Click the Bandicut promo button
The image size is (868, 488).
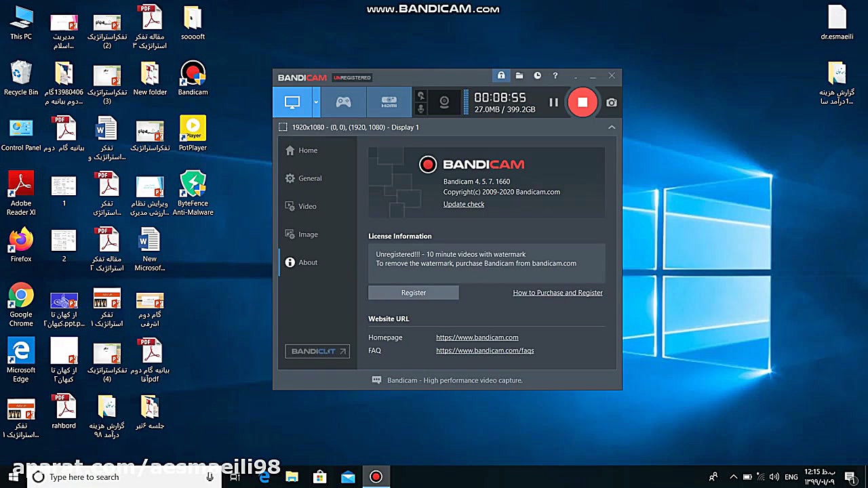[317, 351]
